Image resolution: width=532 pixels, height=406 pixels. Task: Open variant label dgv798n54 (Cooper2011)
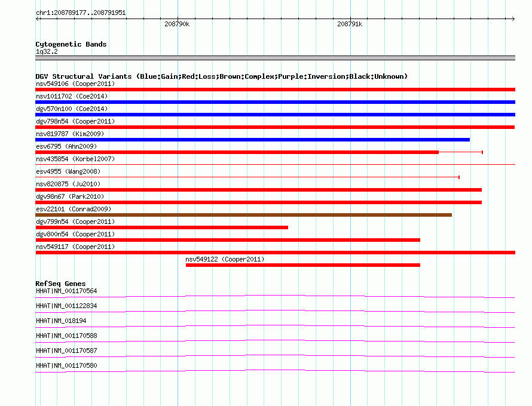75,121
